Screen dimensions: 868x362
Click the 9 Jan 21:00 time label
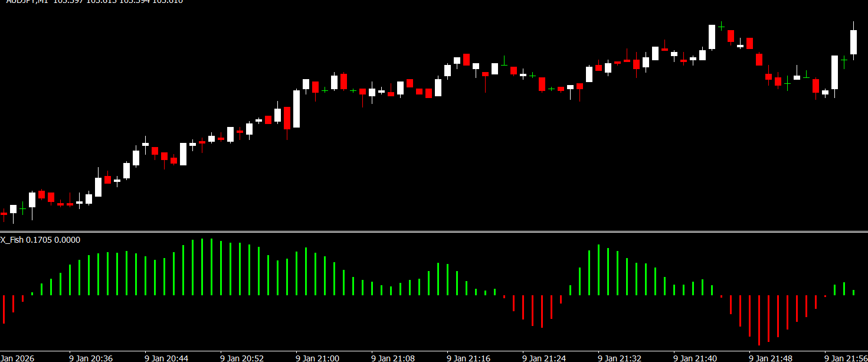tap(318, 358)
